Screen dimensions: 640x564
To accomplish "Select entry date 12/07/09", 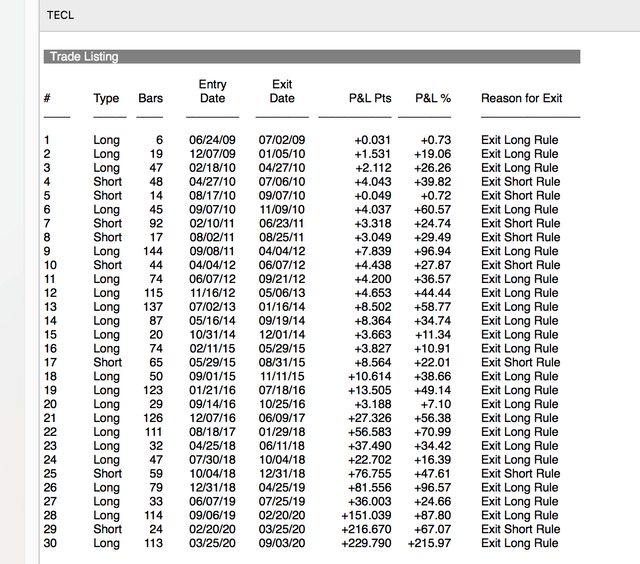I will [x=212, y=154].
